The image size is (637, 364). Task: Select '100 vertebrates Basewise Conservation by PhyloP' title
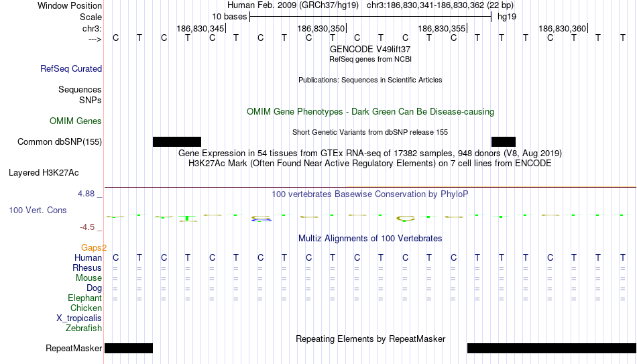click(370, 194)
